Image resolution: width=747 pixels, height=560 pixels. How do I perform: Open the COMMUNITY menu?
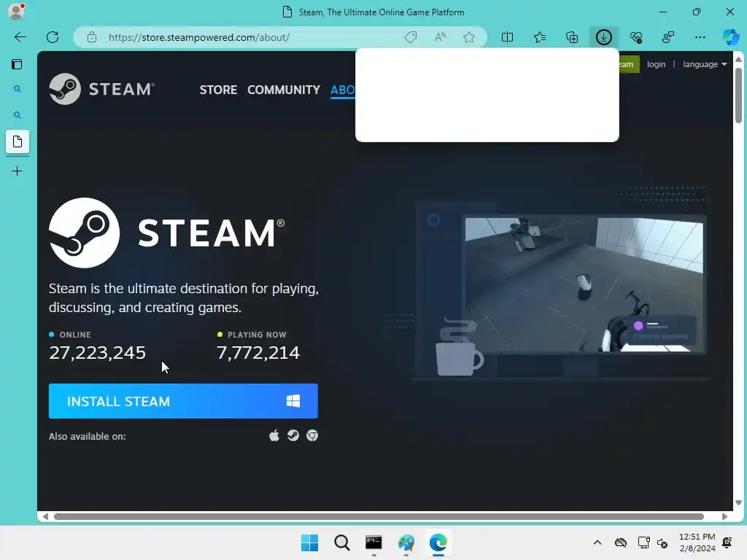coord(284,90)
